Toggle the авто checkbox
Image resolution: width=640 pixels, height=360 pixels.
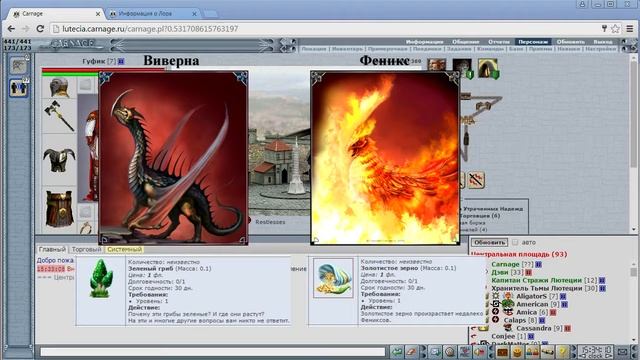pyautogui.click(x=515, y=242)
